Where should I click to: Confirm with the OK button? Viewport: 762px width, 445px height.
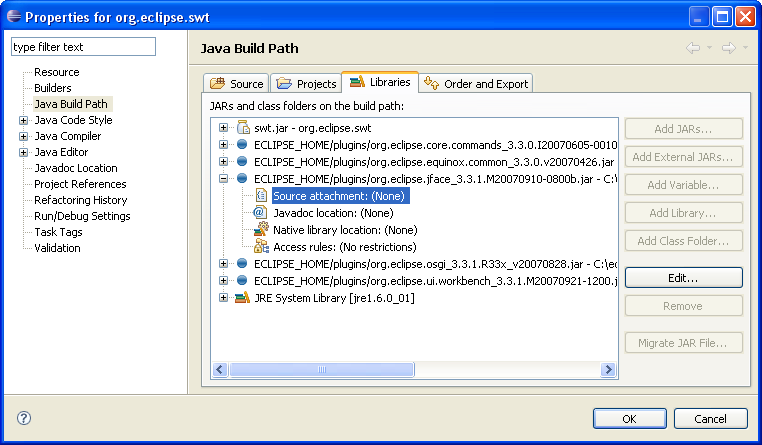(629, 418)
